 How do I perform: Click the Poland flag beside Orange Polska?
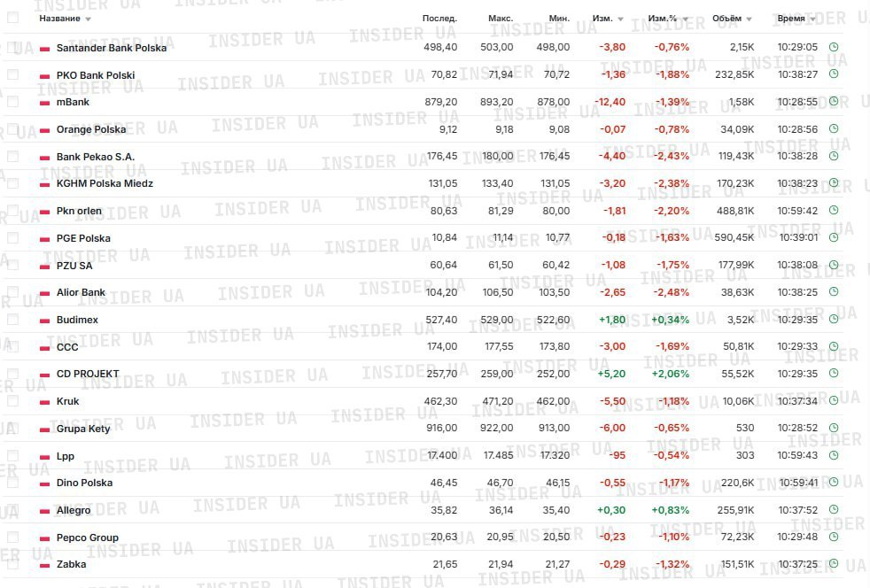click(x=44, y=130)
